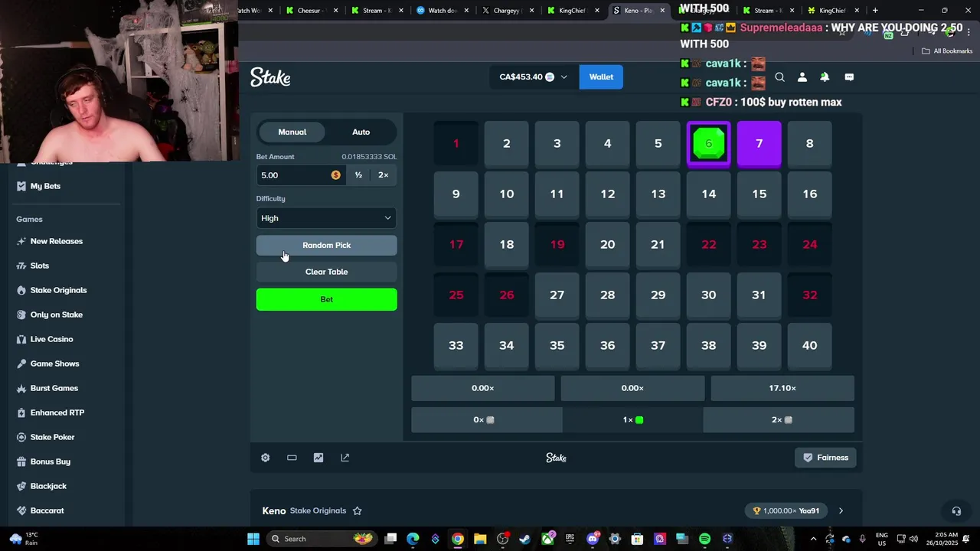Toggle Keno tile number 6
The width and height of the screenshot is (980, 551).
[708, 143]
